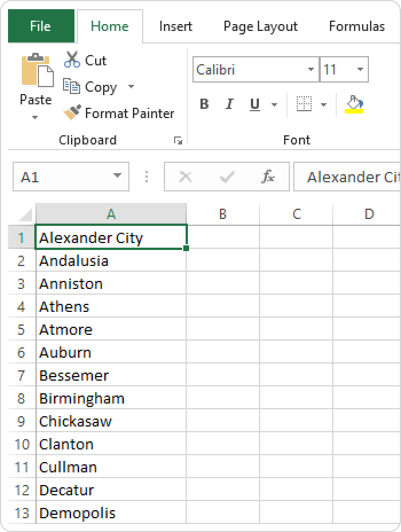Select column B header

pyautogui.click(x=222, y=214)
